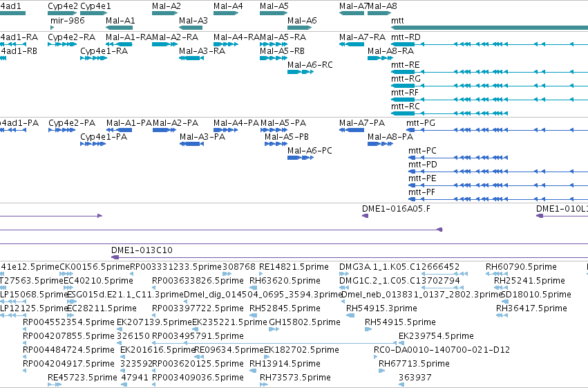Select the mir-986 gene feature
Image resolution: width=588 pixels, height=388 pixels.
point(52,28)
